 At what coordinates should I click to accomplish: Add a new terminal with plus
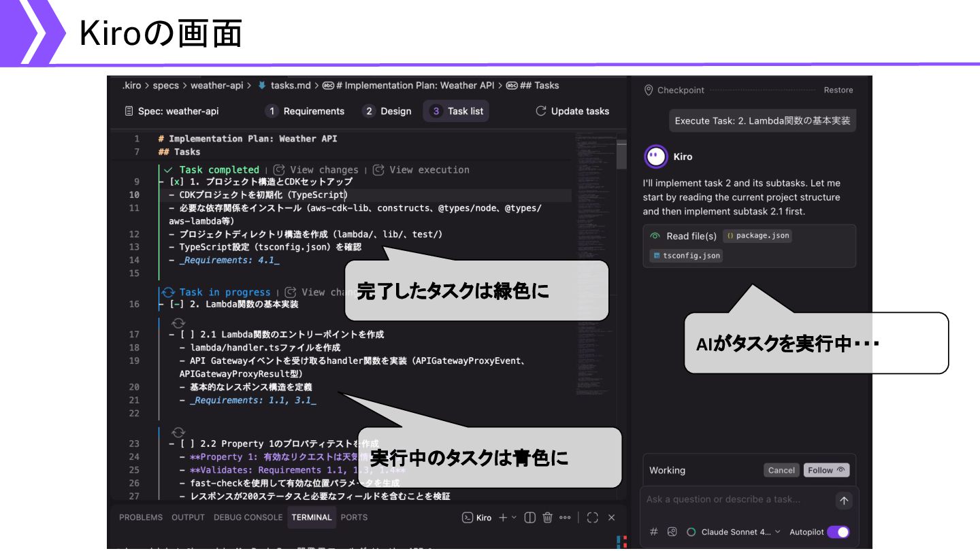pos(503,518)
